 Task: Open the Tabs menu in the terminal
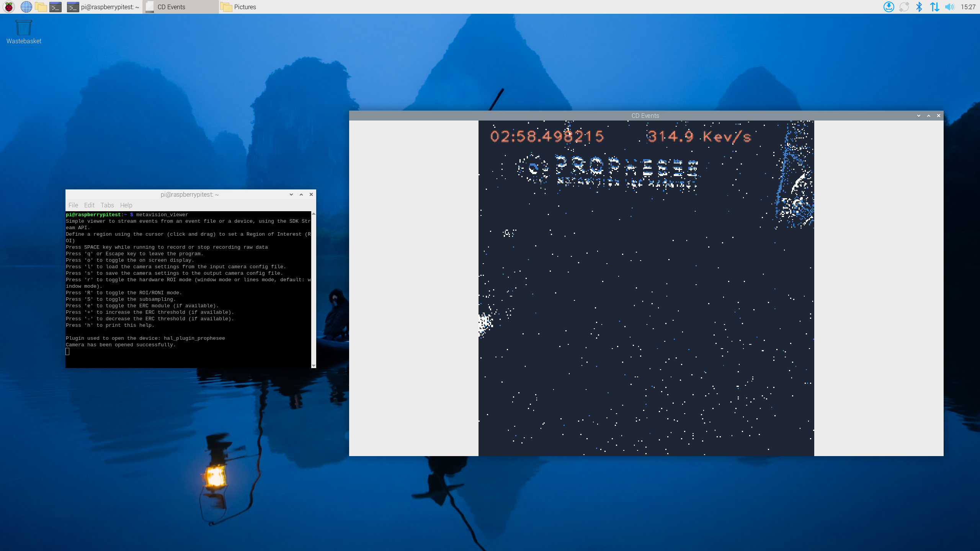click(x=107, y=205)
